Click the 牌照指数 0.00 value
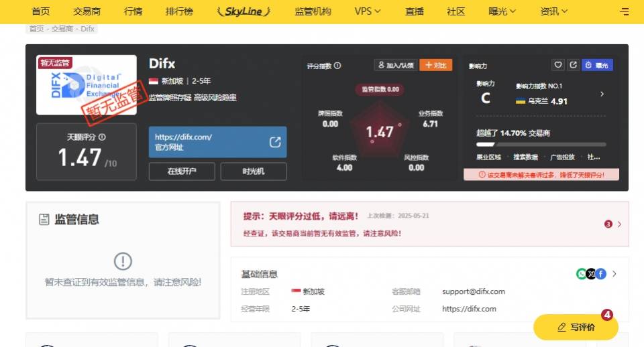The width and height of the screenshot is (644, 347). point(330,124)
